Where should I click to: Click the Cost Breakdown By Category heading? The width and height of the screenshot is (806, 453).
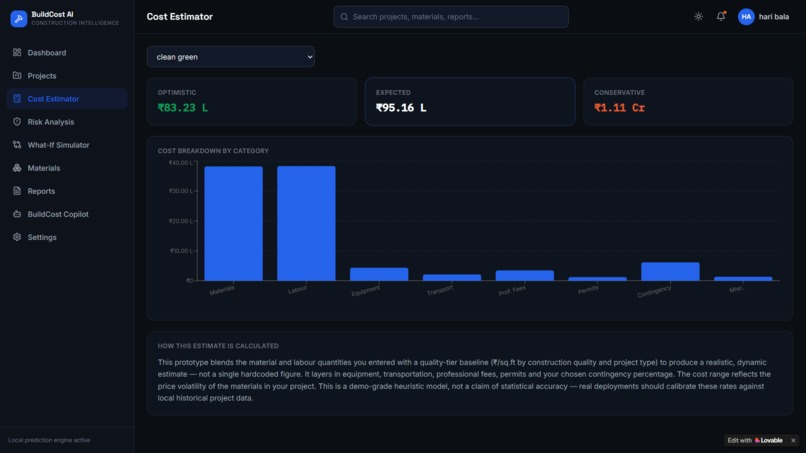(213, 151)
